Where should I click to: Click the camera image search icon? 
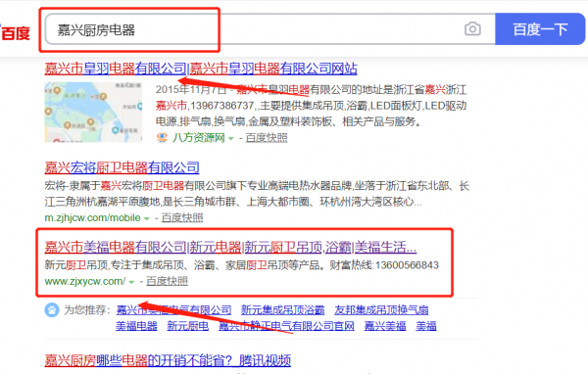click(472, 28)
